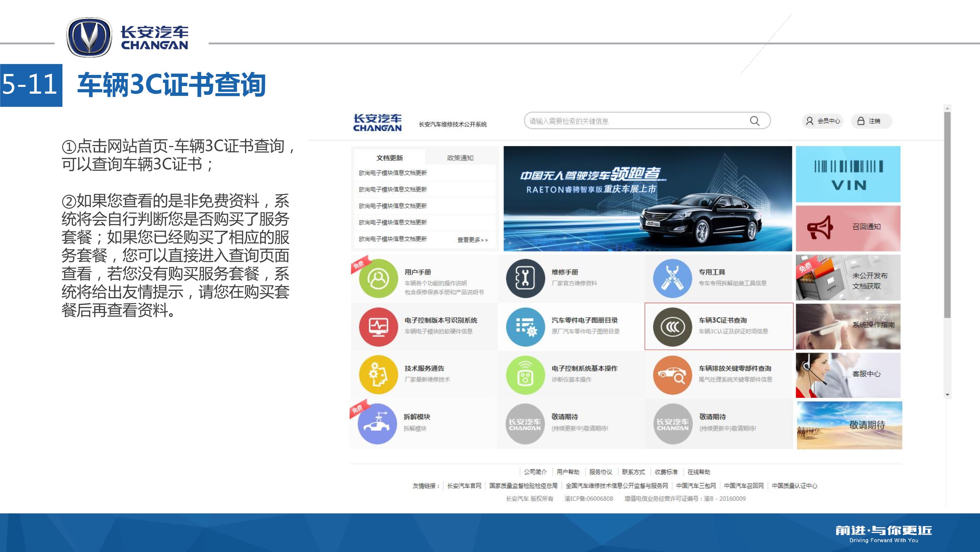980x552 pixels.
Task: Click the search magnifier icon
Action: tap(754, 121)
